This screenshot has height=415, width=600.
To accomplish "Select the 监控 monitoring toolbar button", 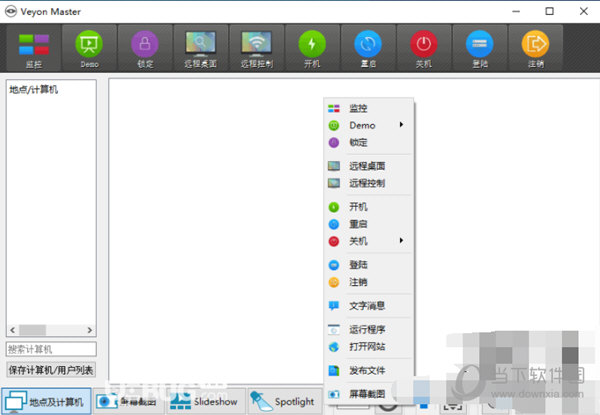I will [x=34, y=48].
